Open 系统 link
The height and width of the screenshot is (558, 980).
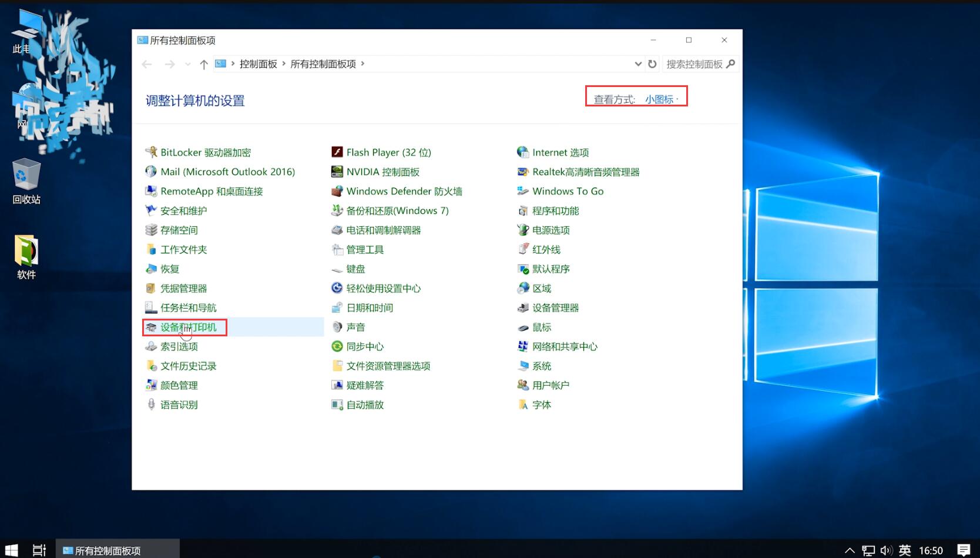coord(542,366)
